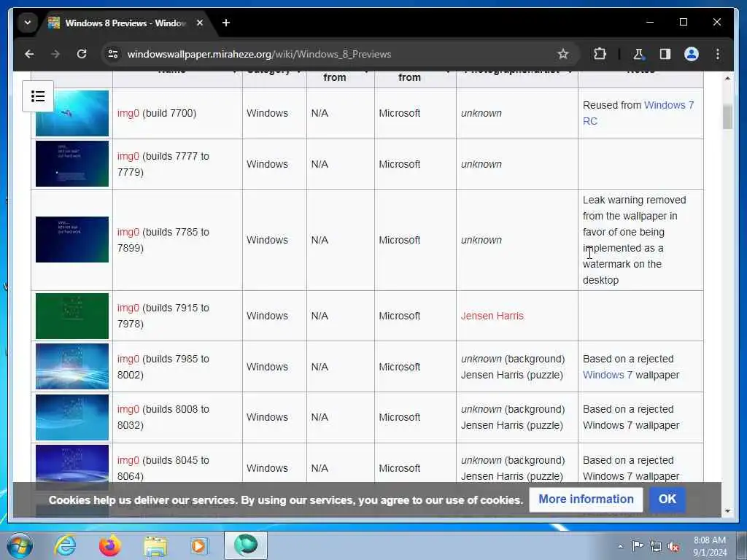Open img0 link for builds 8045 to 8064
This screenshot has width=747, height=560.
point(128,461)
